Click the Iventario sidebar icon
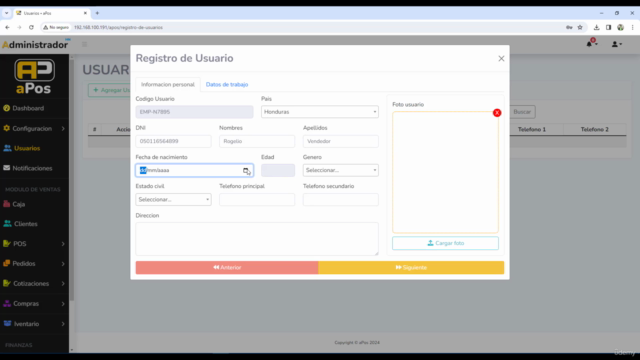Image resolution: width=640 pixels, height=360 pixels. pos(7,323)
